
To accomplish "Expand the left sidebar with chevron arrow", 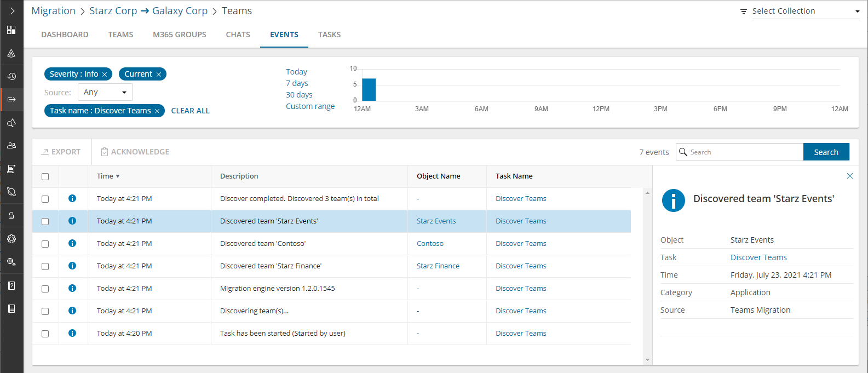I will (12, 11).
